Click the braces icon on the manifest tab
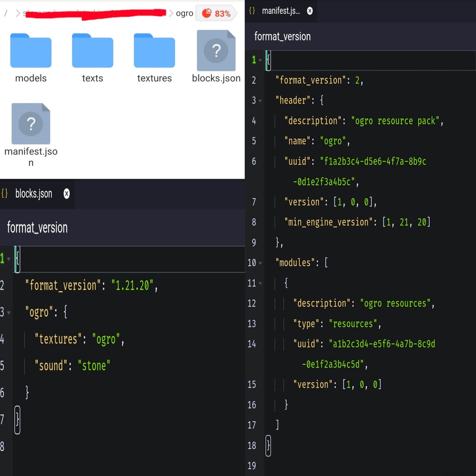 pos(252,11)
